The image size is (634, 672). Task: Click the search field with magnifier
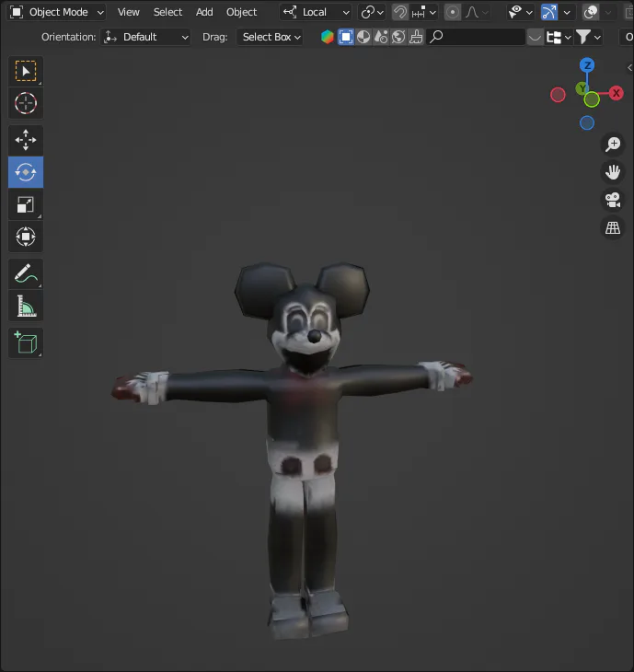point(476,38)
